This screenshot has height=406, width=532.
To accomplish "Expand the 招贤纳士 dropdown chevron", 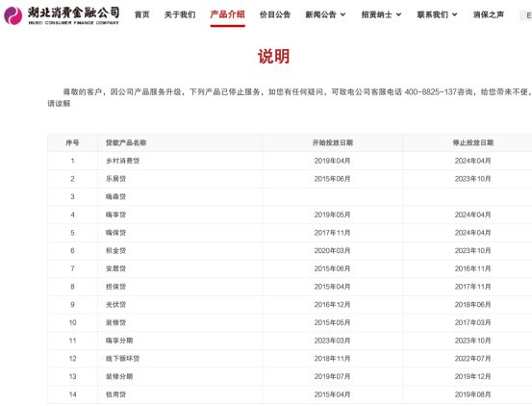I will (399, 14).
